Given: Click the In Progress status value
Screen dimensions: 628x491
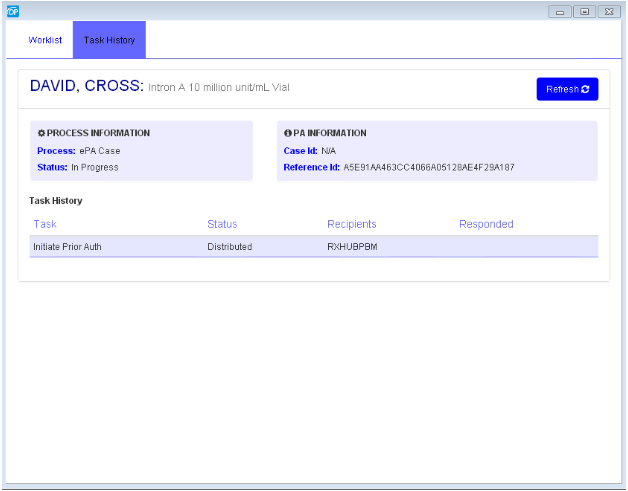Looking at the screenshot, I should coord(95,167).
